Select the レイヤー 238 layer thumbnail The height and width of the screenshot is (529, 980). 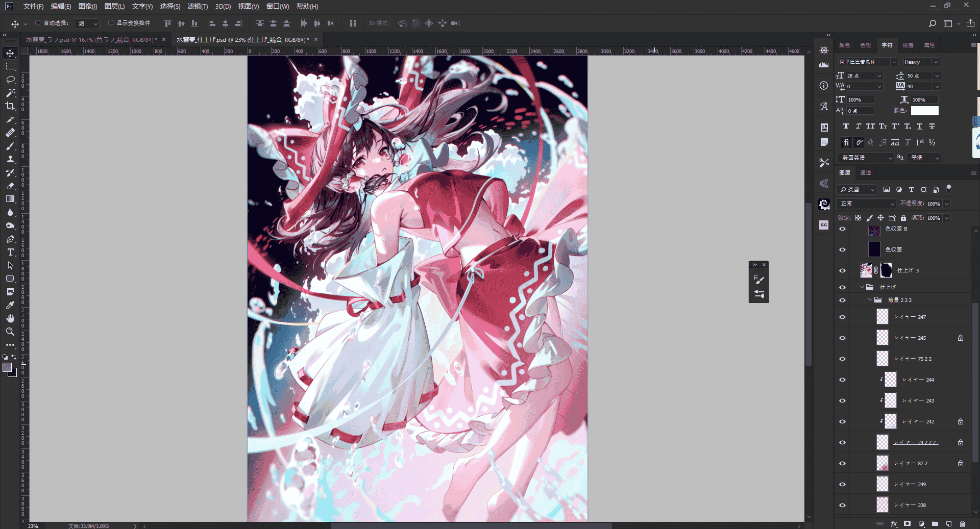coord(883,505)
